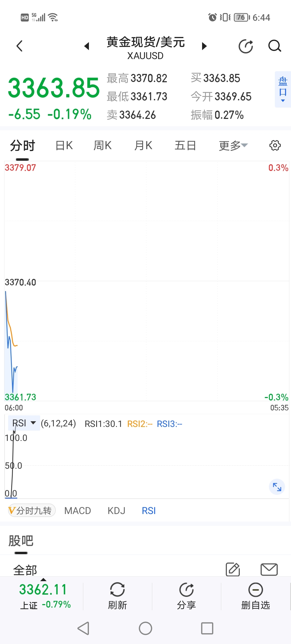This screenshot has height=644, width=291.
Task: Open the messages envelope icon
Action: (269, 569)
